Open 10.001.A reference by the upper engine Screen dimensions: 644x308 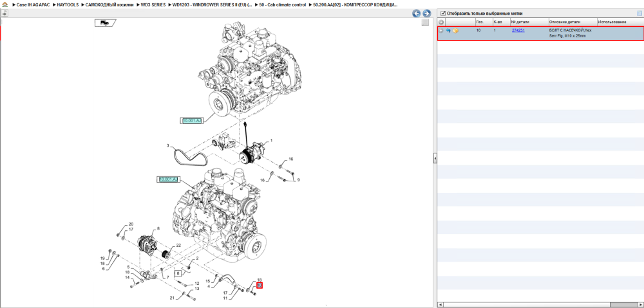click(191, 121)
